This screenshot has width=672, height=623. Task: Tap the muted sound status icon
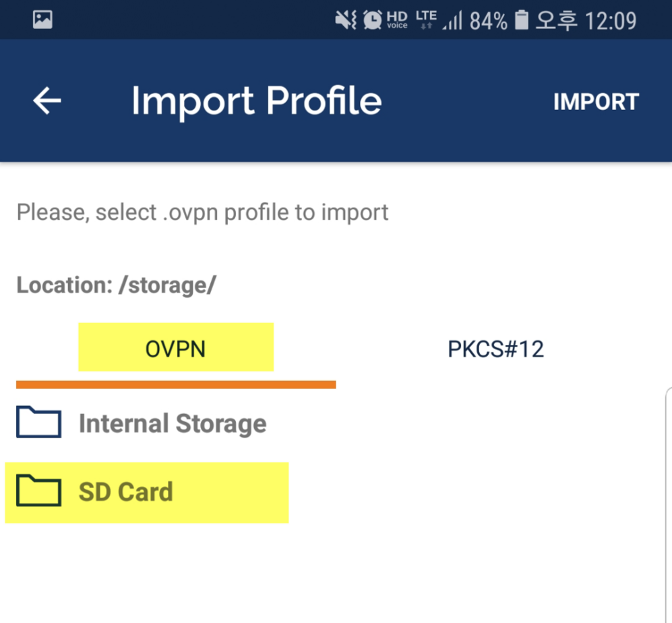click(x=346, y=20)
